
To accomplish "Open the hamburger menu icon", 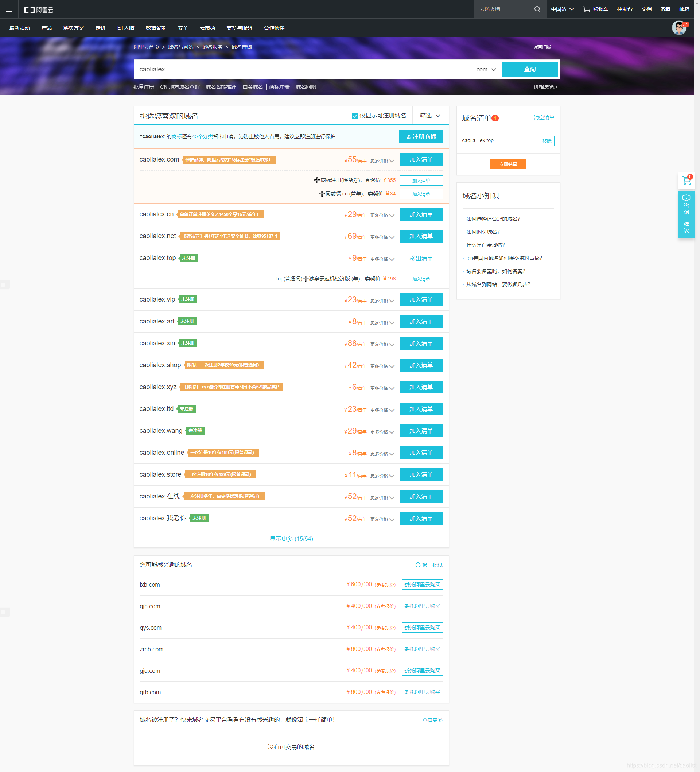I will tap(9, 9).
